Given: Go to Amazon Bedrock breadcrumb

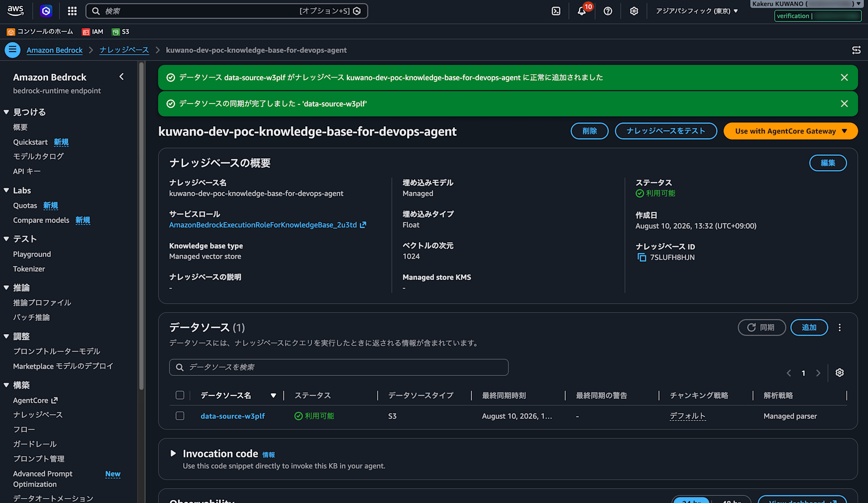Looking at the screenshot, I should point(55,50).
